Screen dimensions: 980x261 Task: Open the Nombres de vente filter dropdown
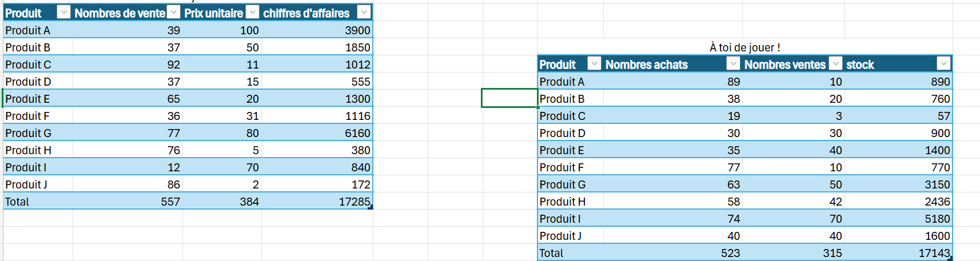click(173, 13)
